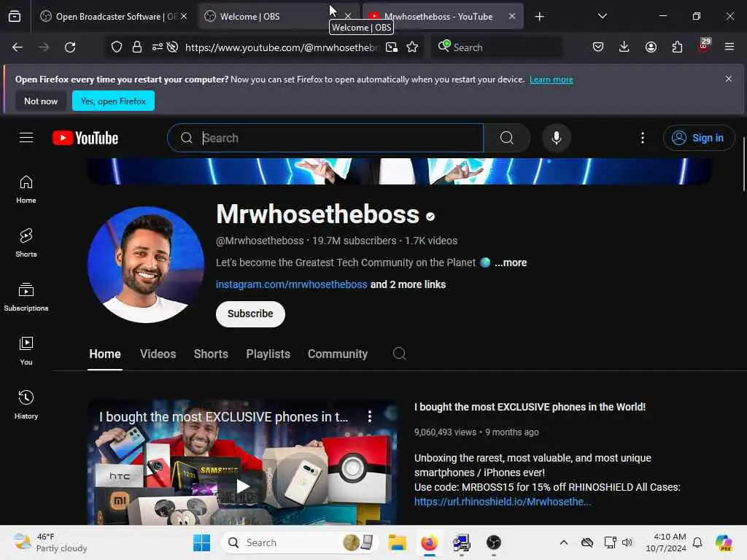The width and height of the screenshot is (747, 560).
Task: Open featured video three-dot options
Action: click(370, 416)
